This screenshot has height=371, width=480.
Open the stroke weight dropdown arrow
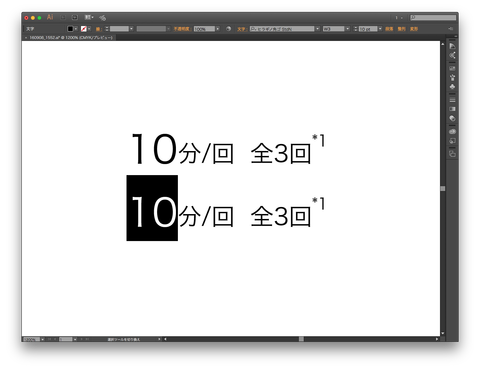point(131,29)
